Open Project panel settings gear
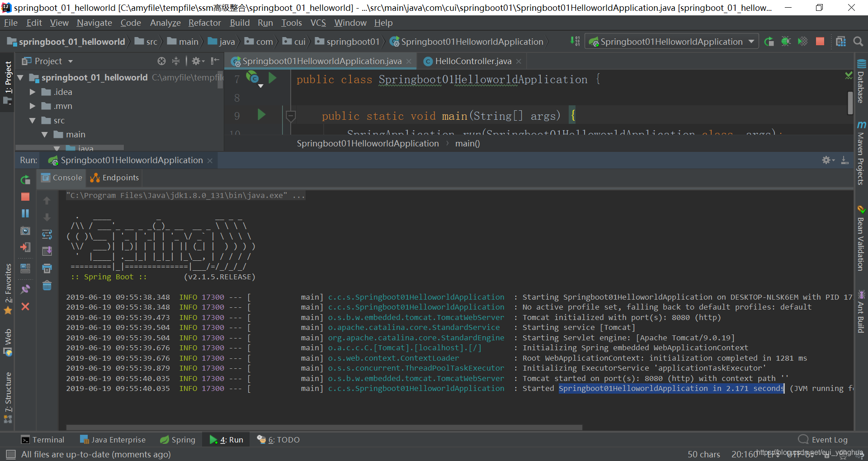868x461 pixels. [x=198, y=61]
